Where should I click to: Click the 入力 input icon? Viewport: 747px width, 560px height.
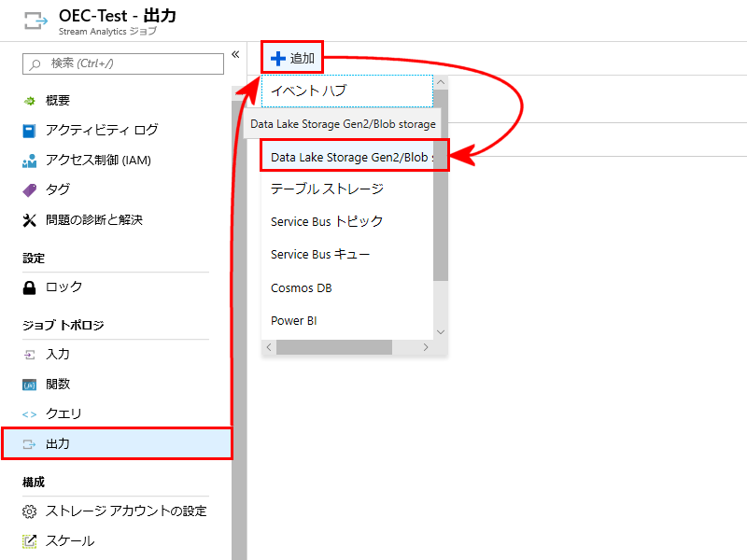coord(30,355)
